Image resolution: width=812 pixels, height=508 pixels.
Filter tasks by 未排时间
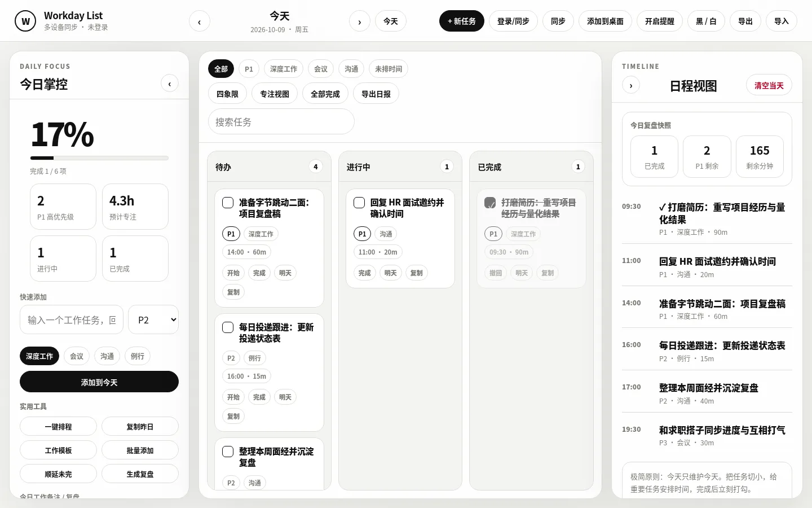[389, 69]
